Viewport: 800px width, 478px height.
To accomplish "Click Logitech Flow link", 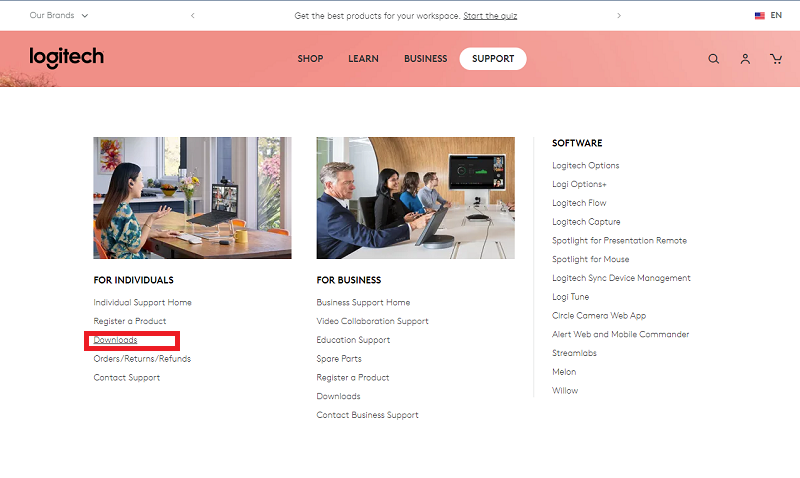I will coord(579,203).
